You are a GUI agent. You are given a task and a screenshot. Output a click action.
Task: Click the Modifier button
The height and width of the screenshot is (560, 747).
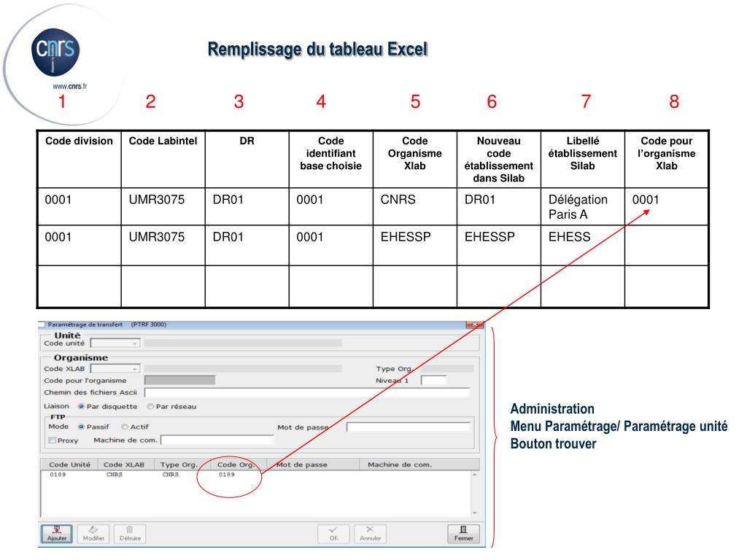[93, 533]
